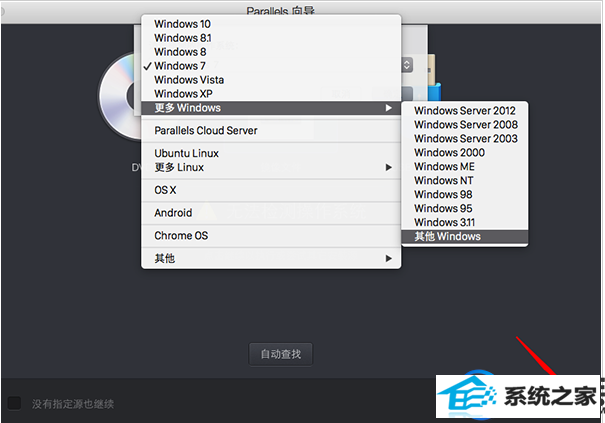Select Parallels Cloud Server

pyautogui.click(x=271, y=130)
